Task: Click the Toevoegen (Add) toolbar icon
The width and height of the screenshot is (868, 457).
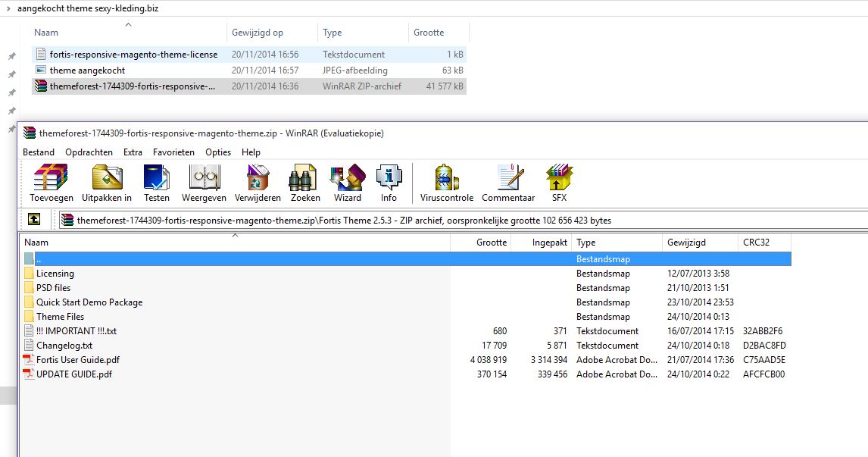Action: (x=51, y=177)
